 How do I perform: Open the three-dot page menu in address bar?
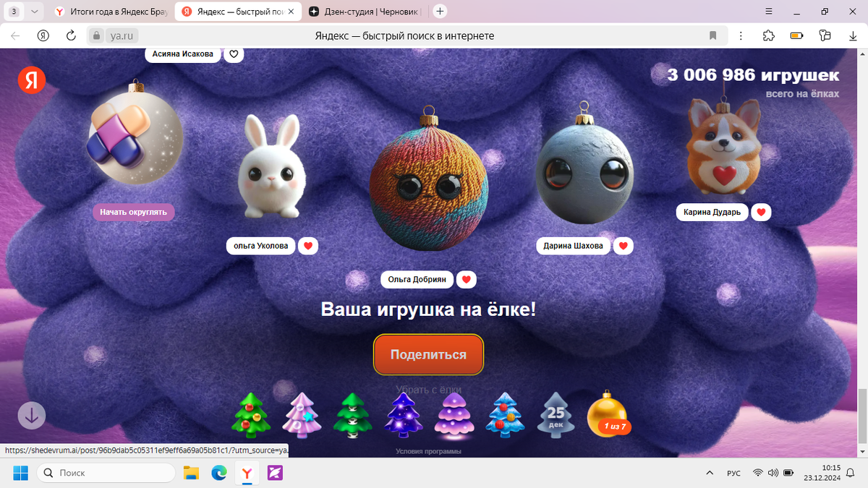point(741,35)
